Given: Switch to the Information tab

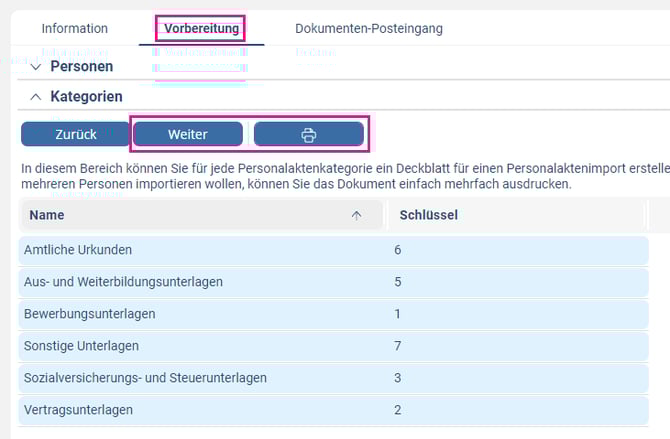Looking at the screenshot, I should coord(75,28).
